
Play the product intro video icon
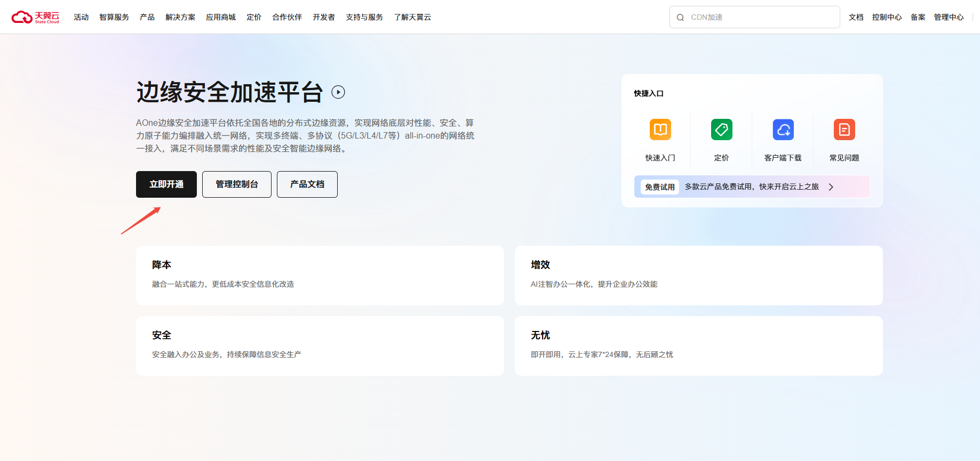[x=338, y=92]
